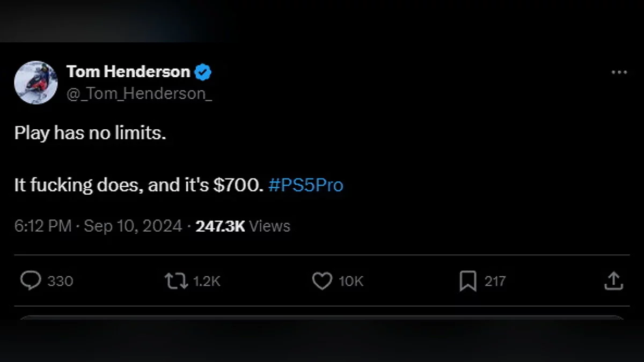This screenshot has height=362, width=644.
Task: Click the "It fucking does, and it's $700." sentence
Action: click(139, 186)
